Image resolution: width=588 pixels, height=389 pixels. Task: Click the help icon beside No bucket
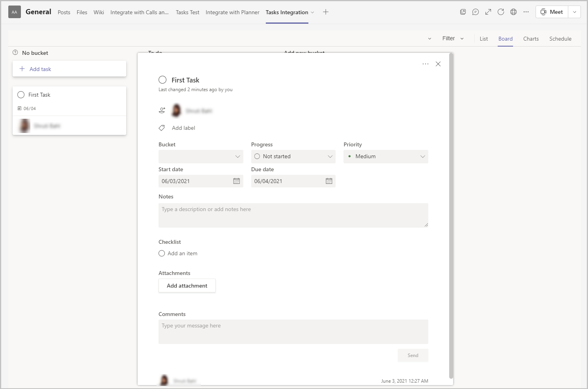click(x=15, y=52)
